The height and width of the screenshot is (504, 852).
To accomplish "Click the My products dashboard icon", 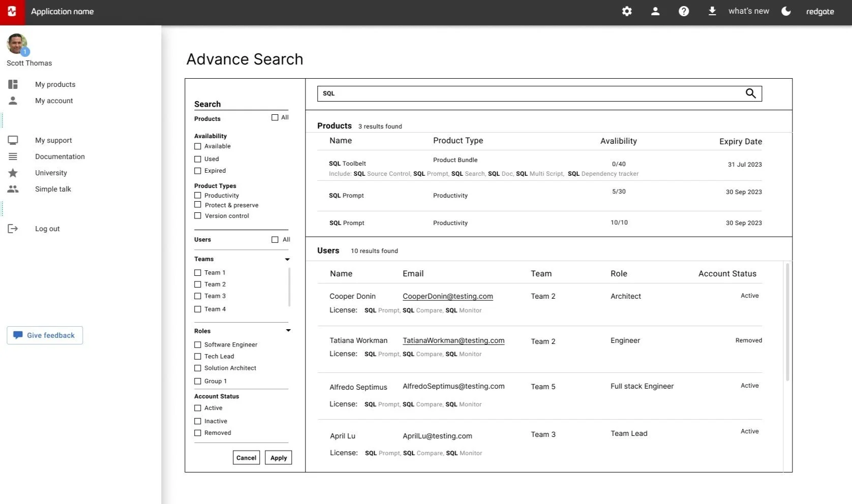I will click(x=13, y=84).
